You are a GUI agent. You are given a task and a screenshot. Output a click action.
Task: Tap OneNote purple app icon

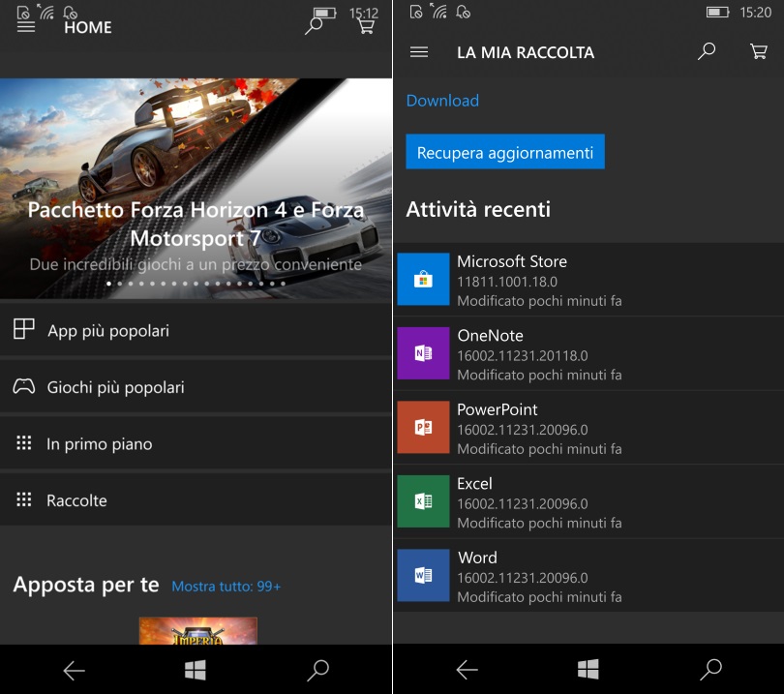[424, 353]
